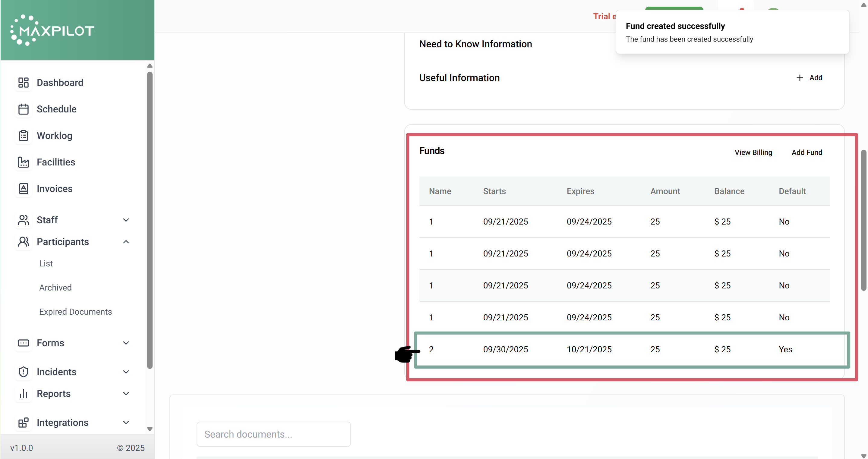Open the Schedule calendar icon
Viewport: 868px width, 459px height.
(x=23, y=109)
